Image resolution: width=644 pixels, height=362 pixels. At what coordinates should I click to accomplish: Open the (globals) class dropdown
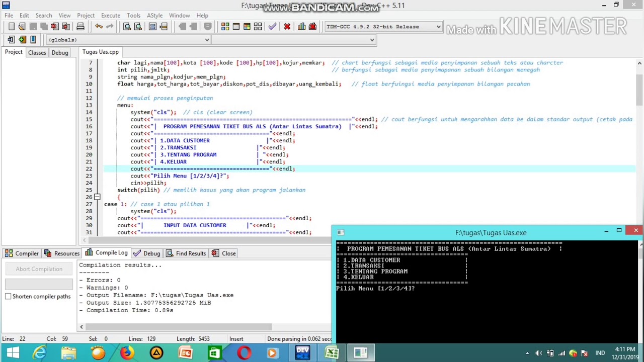[207, 40]
